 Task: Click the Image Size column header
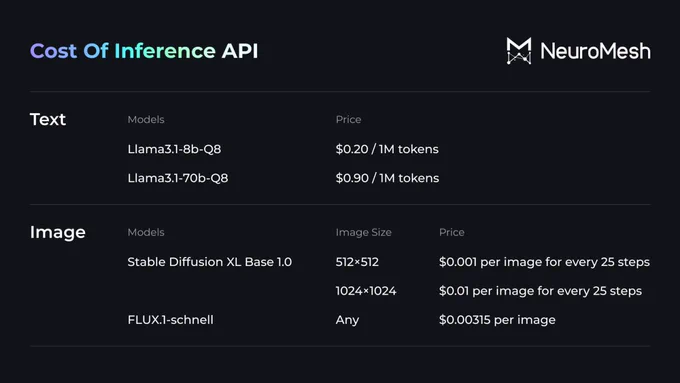pyautogui.click(x=363, y=232)
